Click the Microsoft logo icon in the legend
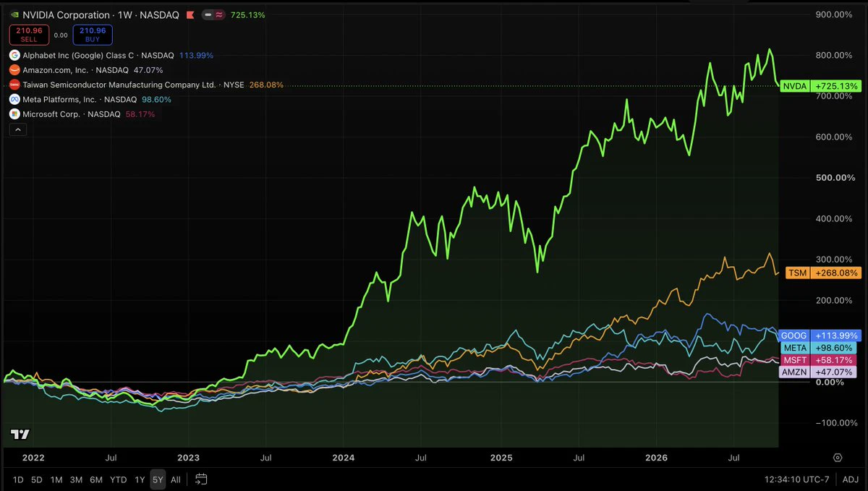The image size is (868, 491). (14, 114)
